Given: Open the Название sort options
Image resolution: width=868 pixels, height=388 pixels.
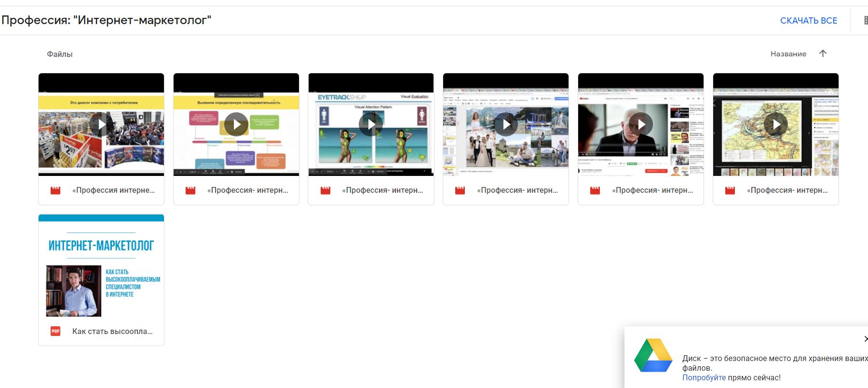Looking at the screenshot, I should point(788,54).
